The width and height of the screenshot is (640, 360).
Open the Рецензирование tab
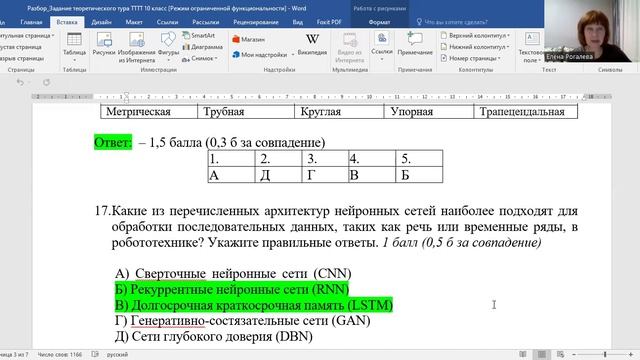(256, 22)
